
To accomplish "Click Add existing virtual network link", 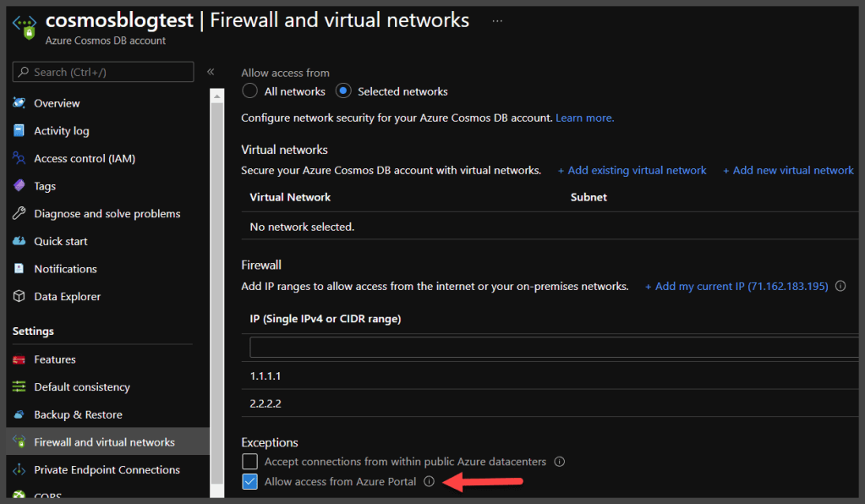I will coord(632,171).
